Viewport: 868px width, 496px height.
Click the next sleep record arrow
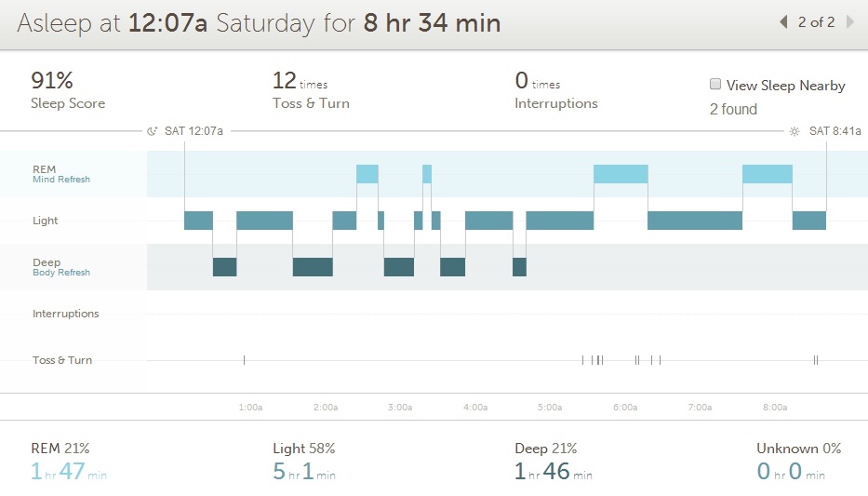pyautogui.click(x=849, y=22)
